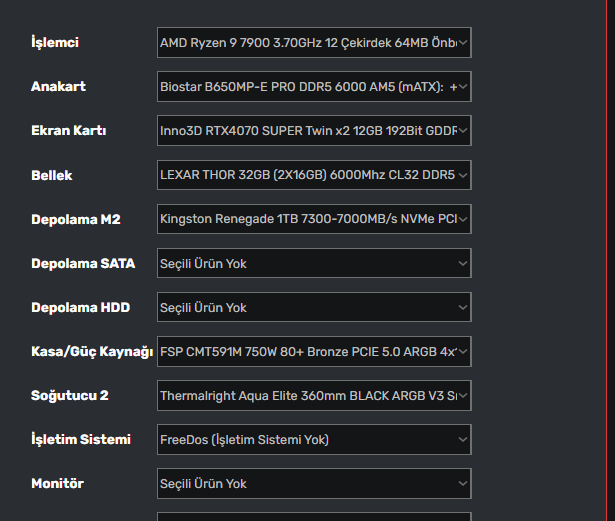
Task: Open the İşletim Sistemi FreeDos dropdown
Action: tap(313, 439)
